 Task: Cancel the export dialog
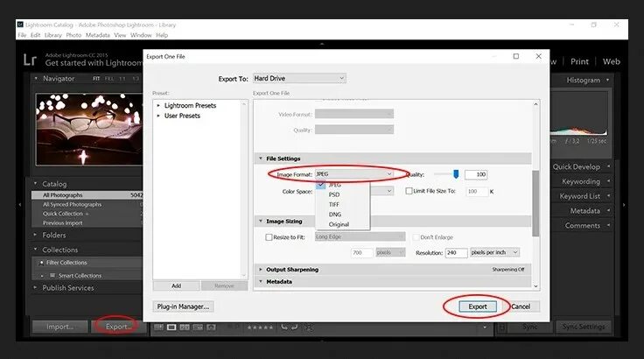point(521,306)
